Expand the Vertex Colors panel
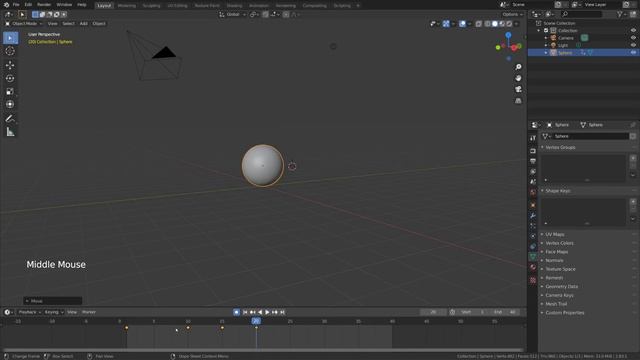This screenshot has height=360, width=640. point(559,243)
